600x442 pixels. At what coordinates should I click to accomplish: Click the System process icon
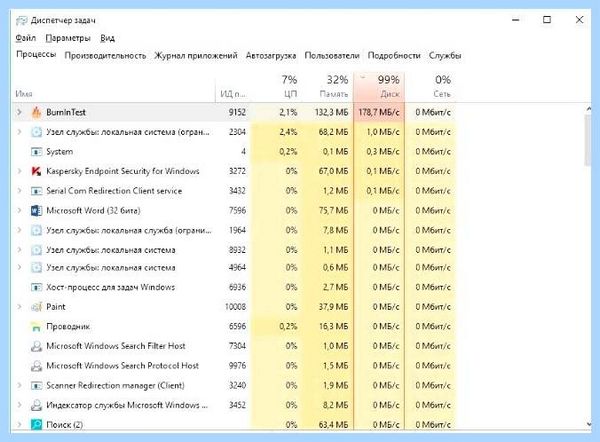[36, 152]
